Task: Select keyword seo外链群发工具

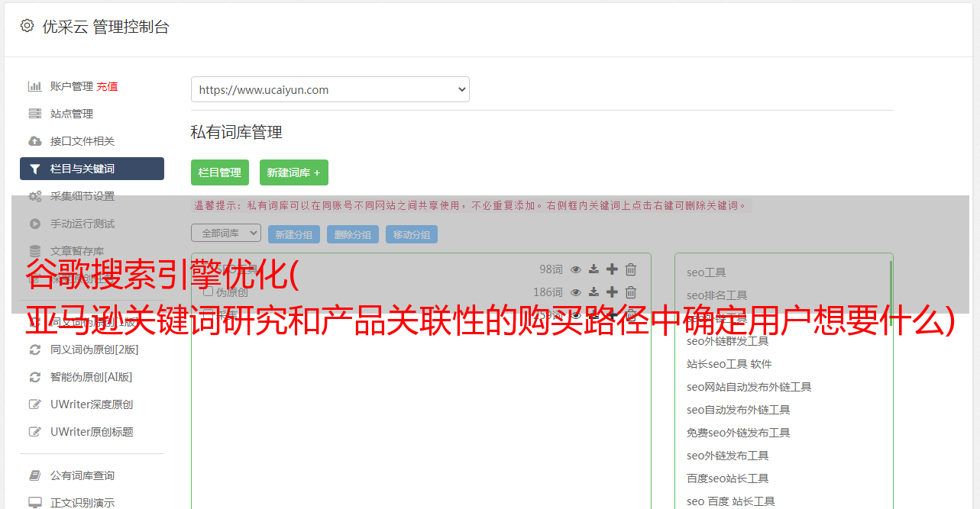Action: (x=728, y=341)
